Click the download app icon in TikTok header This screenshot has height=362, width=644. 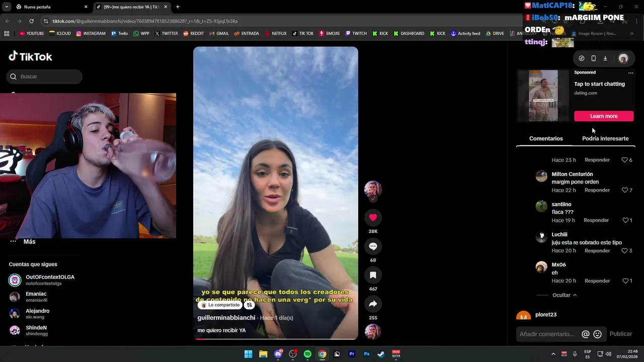[605, 58]
